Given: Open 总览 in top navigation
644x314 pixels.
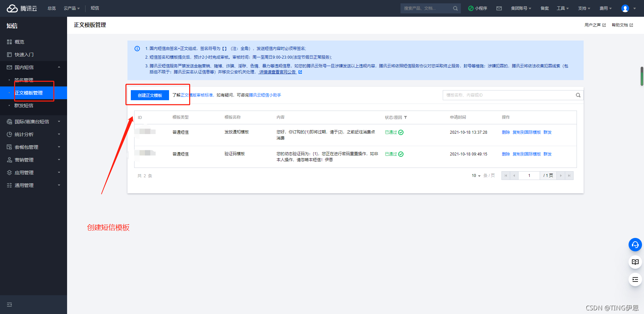Looking at the screenshot, I should point(52,8).
